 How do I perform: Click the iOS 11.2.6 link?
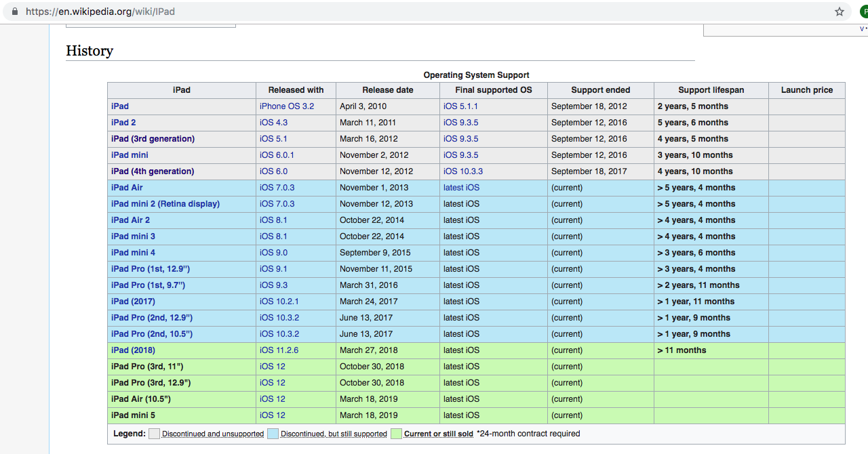pyautogui.click(x=279, y=350)
